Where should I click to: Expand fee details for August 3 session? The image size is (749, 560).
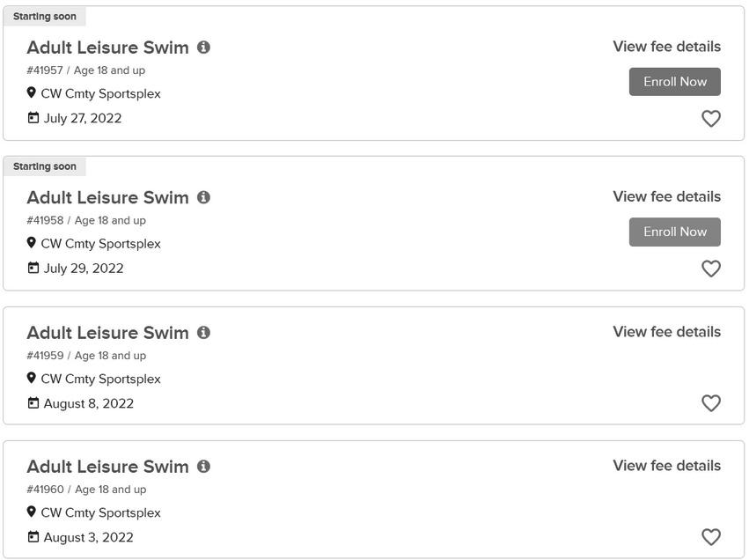[x=666, y=466]
